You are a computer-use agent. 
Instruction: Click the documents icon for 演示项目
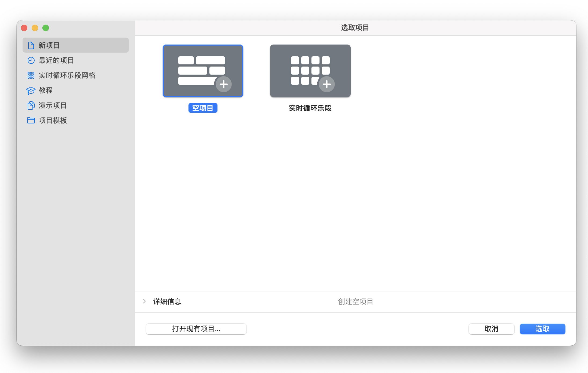click(x=31, y=105)
